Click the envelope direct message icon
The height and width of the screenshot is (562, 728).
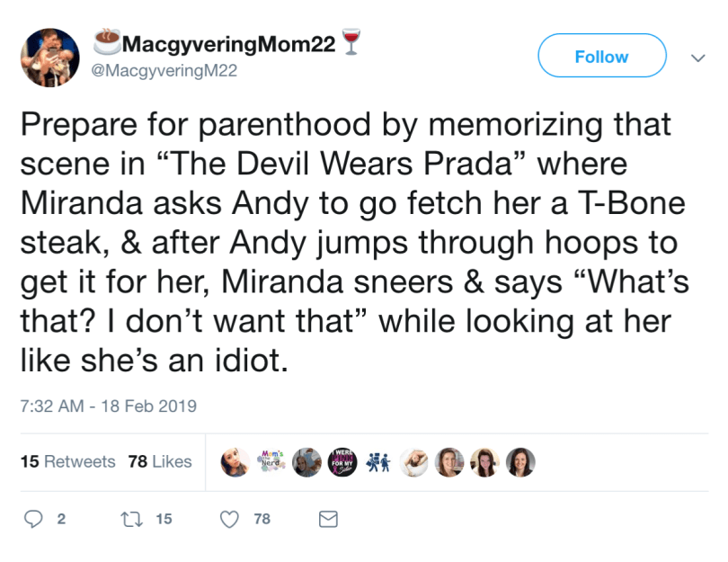point(329,519)
